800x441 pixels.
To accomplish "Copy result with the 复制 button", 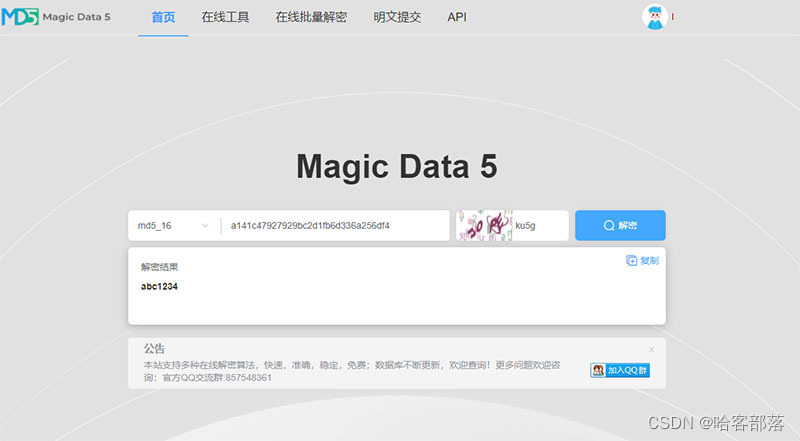I will [x=642, y=261].
